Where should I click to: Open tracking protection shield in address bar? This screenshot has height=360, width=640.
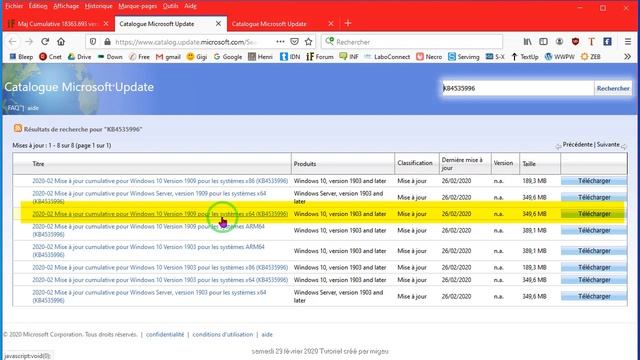93,42
